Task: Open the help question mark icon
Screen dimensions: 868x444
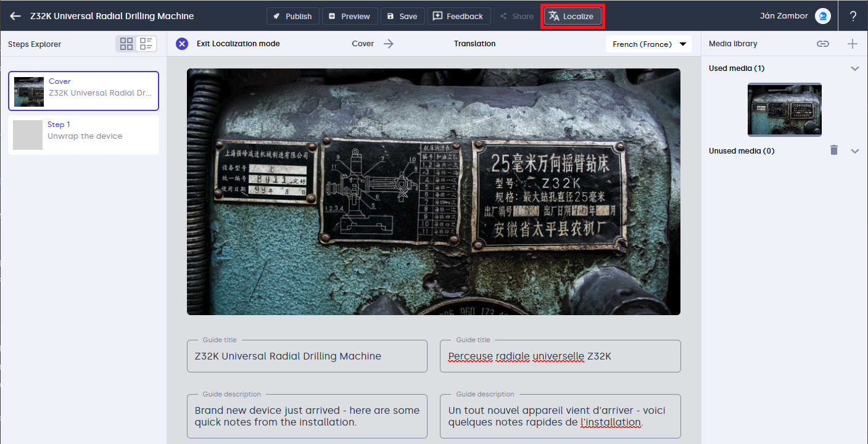Action: pyautogui.click(x=853, y=16)
